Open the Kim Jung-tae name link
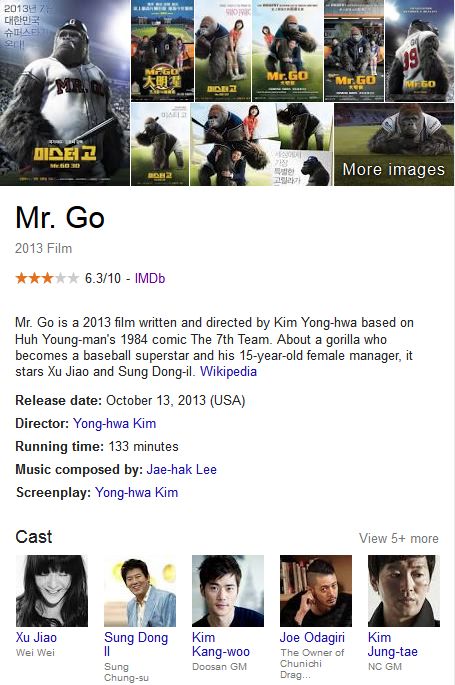The height and width of the screenshot is (685, 455). pos(393,644)
